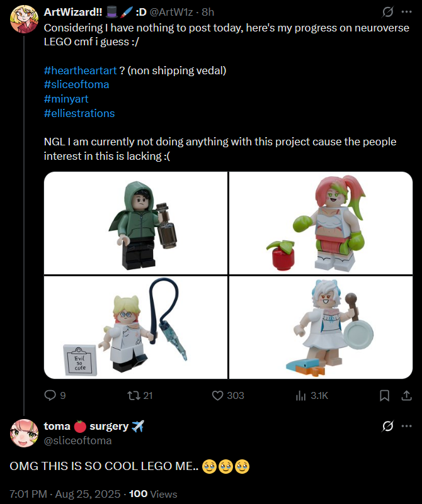
Task: Click the repost arrows icon
Action: (x=132, y=395)
